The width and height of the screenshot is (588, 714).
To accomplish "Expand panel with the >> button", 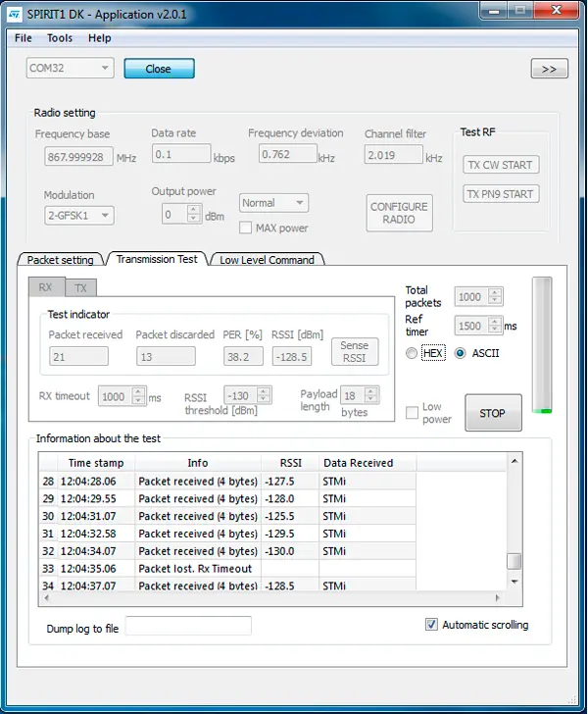I will [x=549, y=69].
